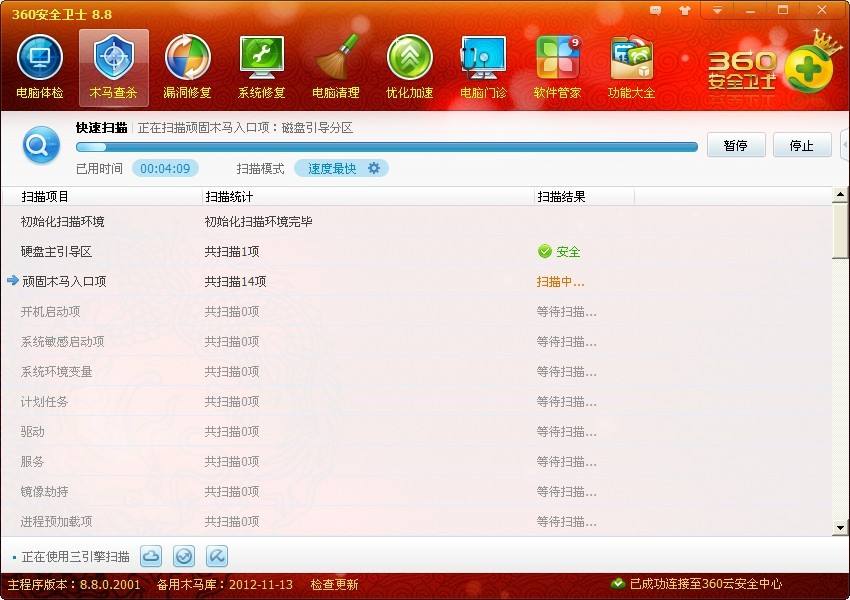Click 已成功连接至360云安全中心 status text
This screenshot has height=600, width=850.
(x=706, y=584)
